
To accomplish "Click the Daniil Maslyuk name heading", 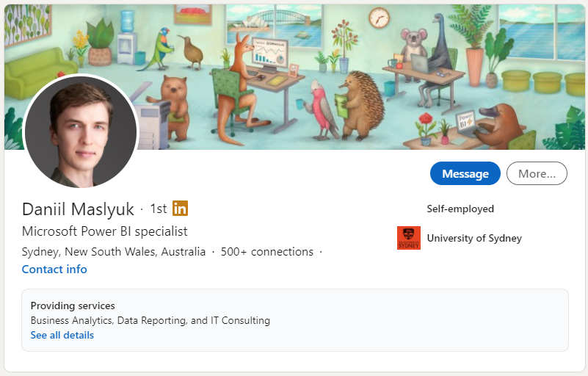I will (79, 209).
